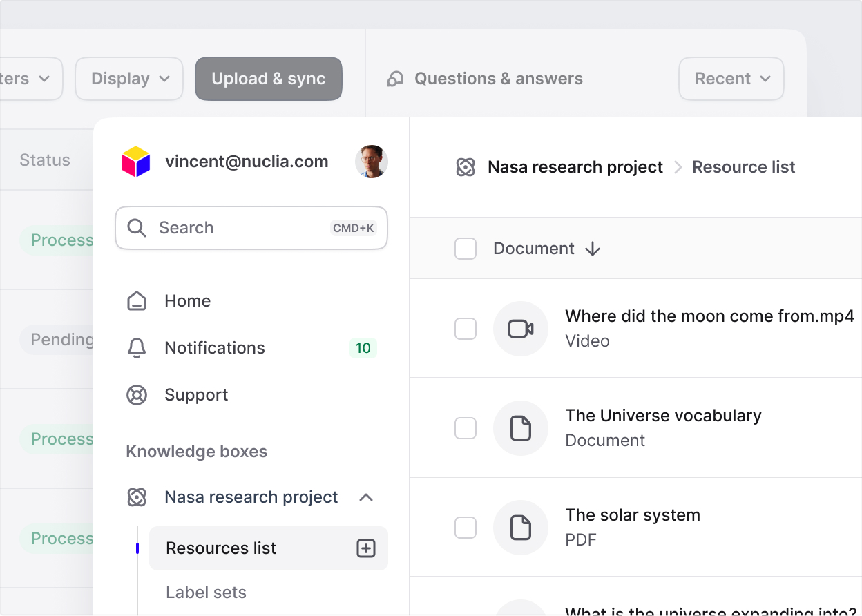Click the breadcrumb knowledge box atom icon

click(466, 167)
